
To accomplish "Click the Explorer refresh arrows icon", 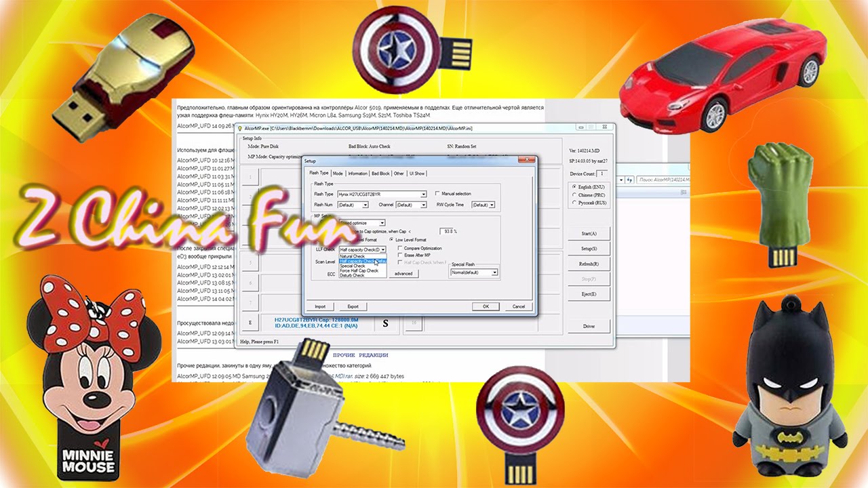I will pos(630,180).
